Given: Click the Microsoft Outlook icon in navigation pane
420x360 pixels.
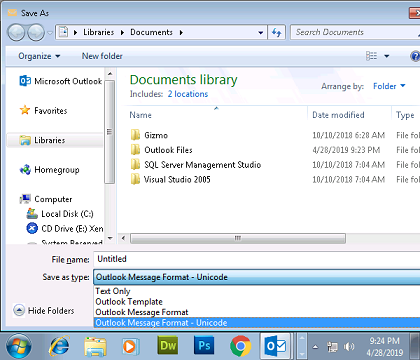Looking at the screenshot, I should pos(25,81).
